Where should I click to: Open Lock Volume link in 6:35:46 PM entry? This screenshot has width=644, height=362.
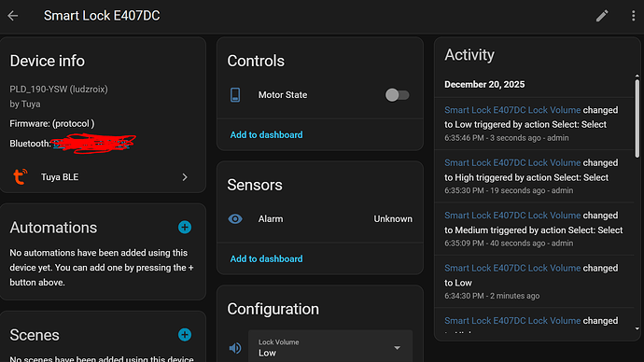pos(512,110)
